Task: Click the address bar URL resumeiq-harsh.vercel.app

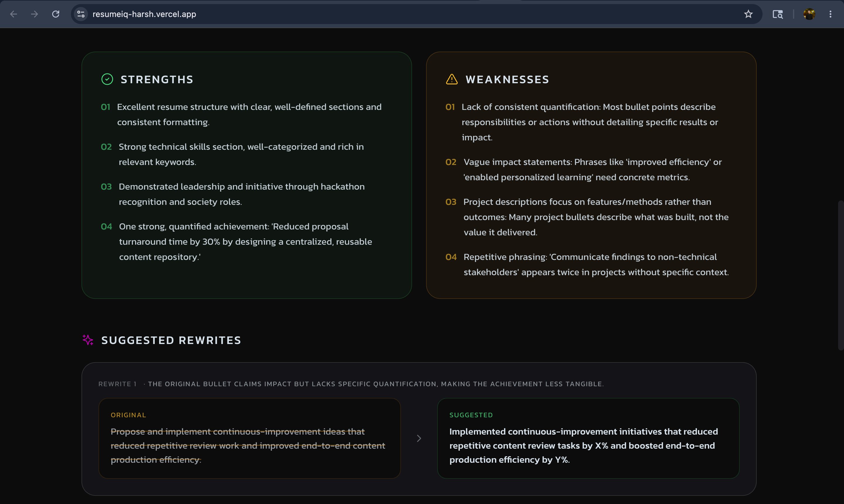Action: click(144, 14)
